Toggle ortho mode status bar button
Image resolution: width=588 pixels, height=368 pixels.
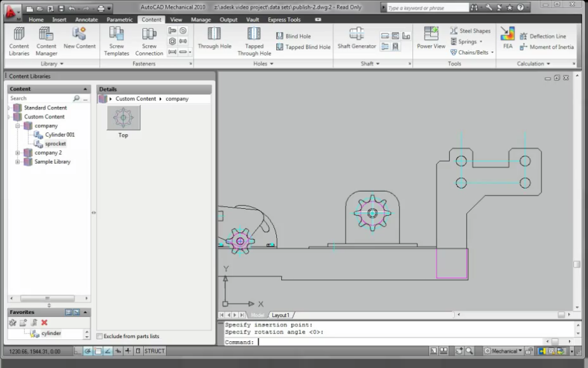(x=78, y=351)
